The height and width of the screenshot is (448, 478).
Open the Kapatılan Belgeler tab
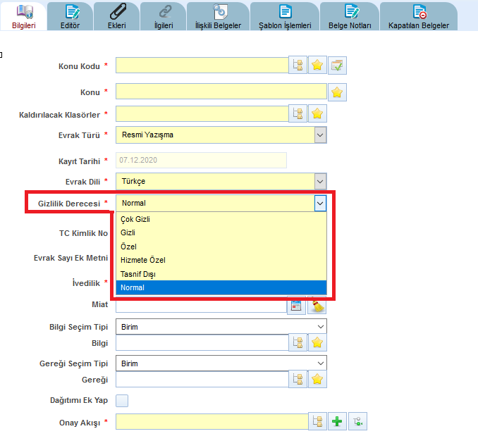tap(419, 16)
